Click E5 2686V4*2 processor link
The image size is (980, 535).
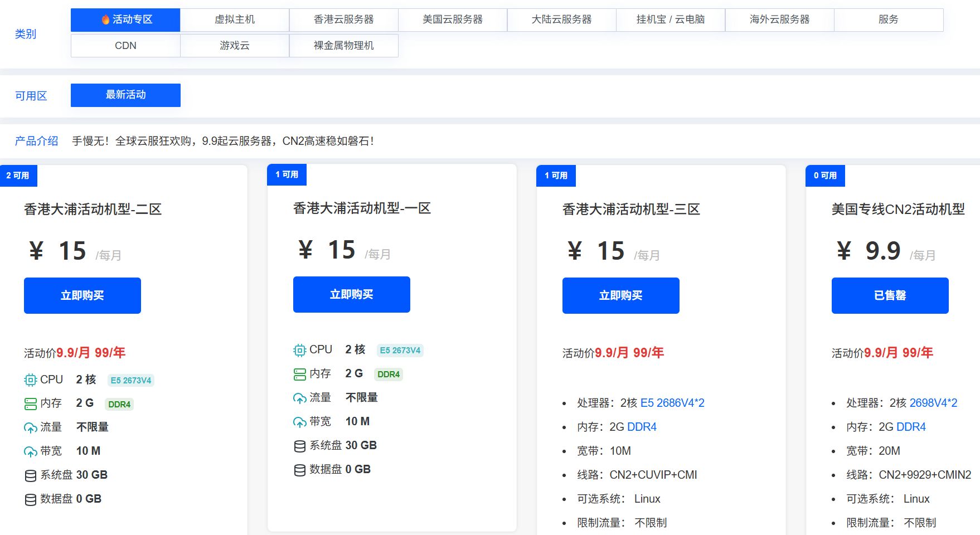(x=672, y=403)
